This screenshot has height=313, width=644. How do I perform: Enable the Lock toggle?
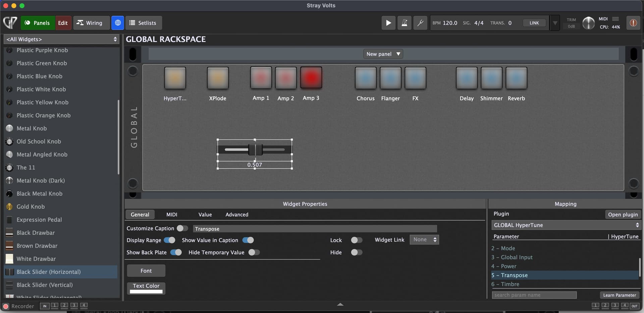pyautogui.click(x=356, y=240)
